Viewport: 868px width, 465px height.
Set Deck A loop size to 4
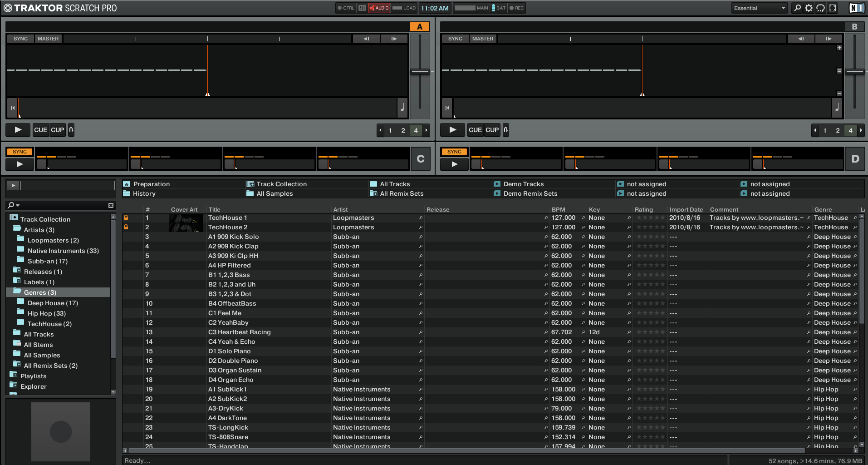[416, 130]
